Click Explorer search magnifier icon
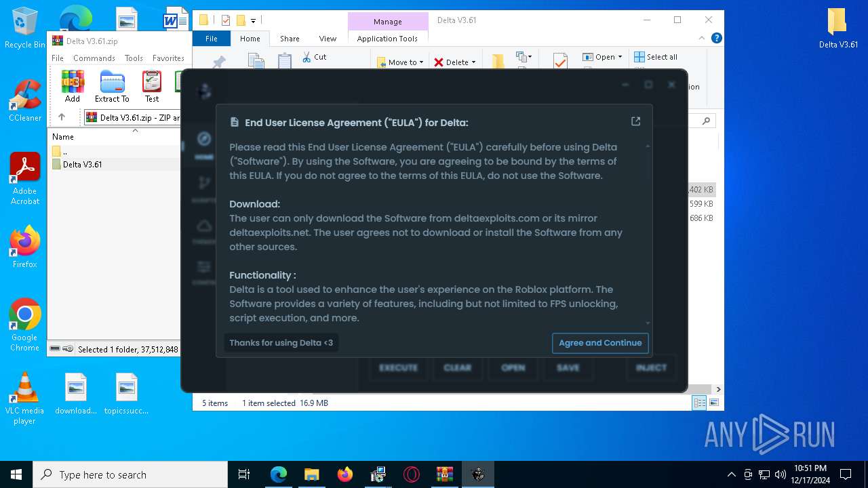This screenshot has width=868, height=488. coord(706,121)
